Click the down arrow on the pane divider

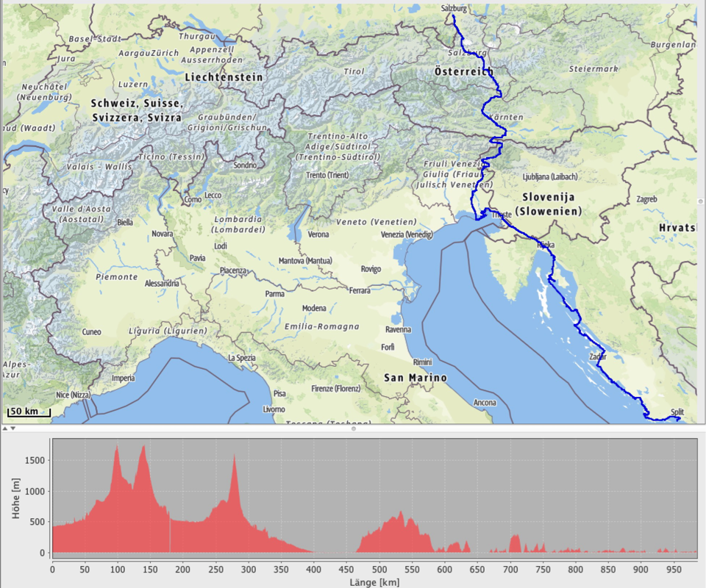pos(13,428)
